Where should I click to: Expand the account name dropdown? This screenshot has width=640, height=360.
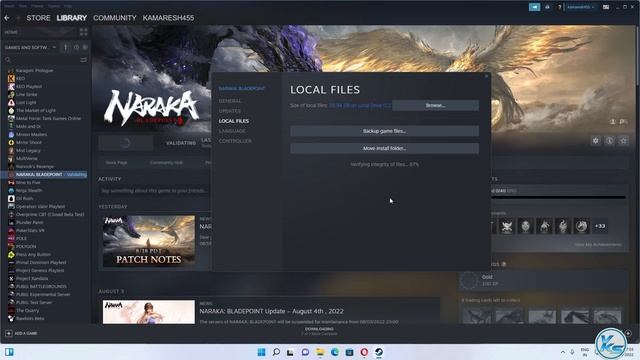coord(580,7)
